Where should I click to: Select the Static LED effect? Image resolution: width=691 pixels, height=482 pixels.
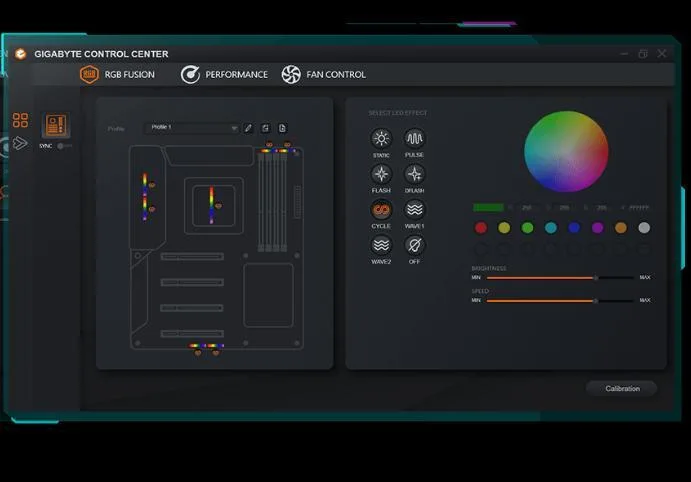pos(381,139)
